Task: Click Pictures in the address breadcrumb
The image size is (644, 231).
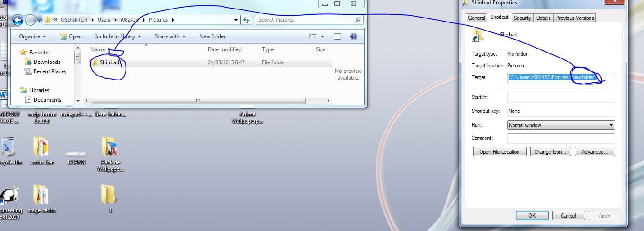Action: tap(158, 20)
